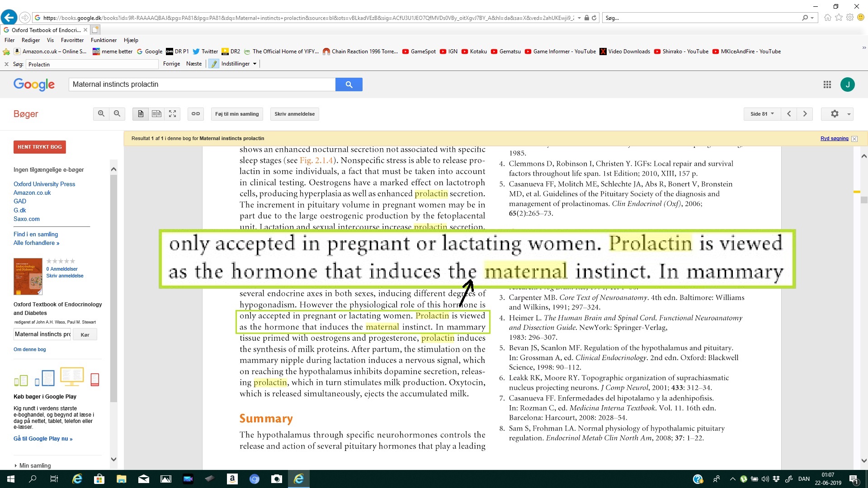The image size is (868, 488).
Task: Click the link chain icon
Action: pos(195,114)
